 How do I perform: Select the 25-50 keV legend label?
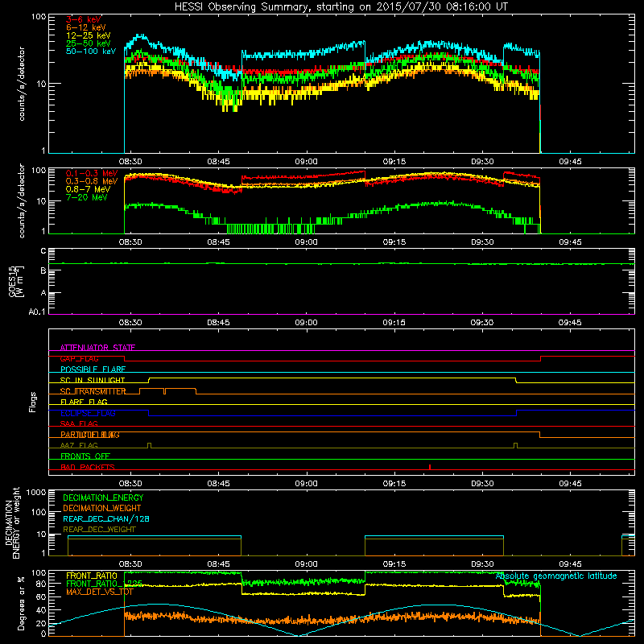click(89, 43)
